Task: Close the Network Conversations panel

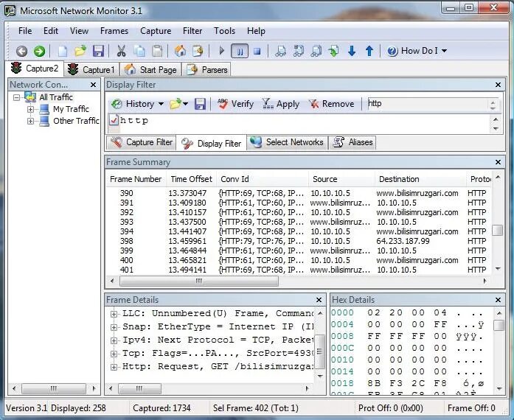Action: click(x=94, y=85)
